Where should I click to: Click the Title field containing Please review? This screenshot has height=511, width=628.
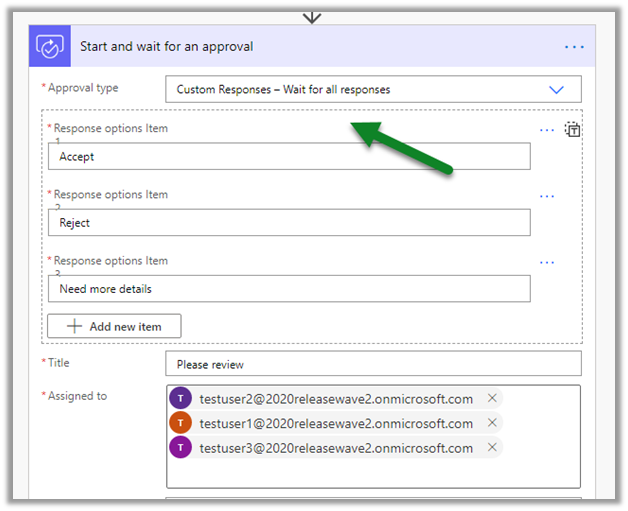372,364
